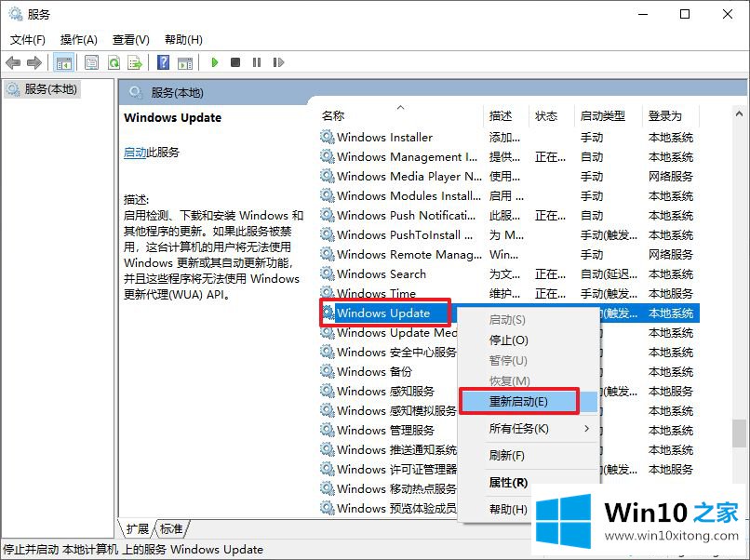
Task: Click the show/hide console tree icon
Action: pyautogui.click(x=64, y=62)
